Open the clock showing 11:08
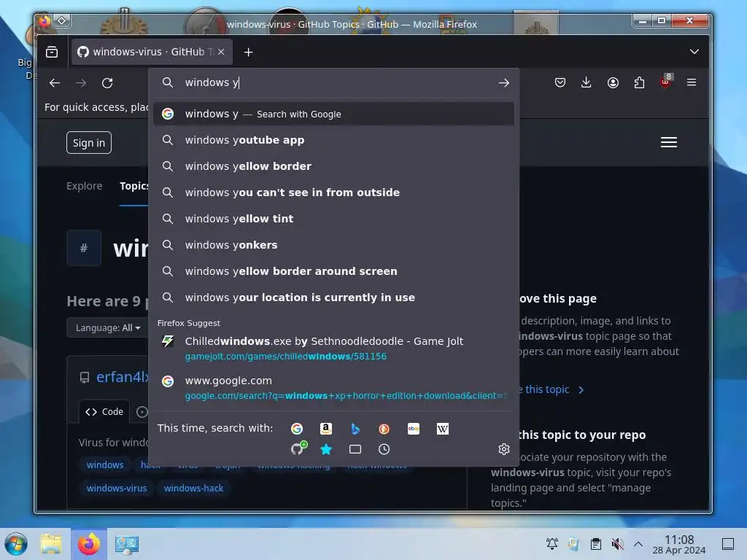The height and width of the screenshot is (560, 747). pos(679,544)
